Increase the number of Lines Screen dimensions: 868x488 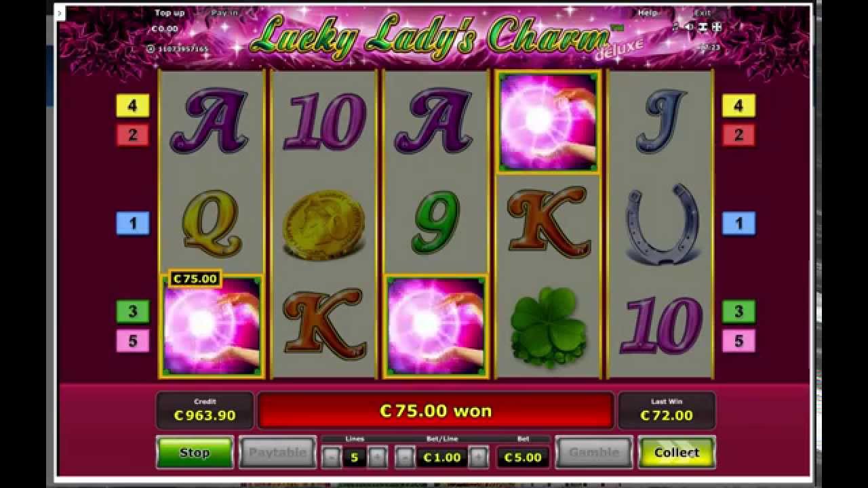[378, 457]
